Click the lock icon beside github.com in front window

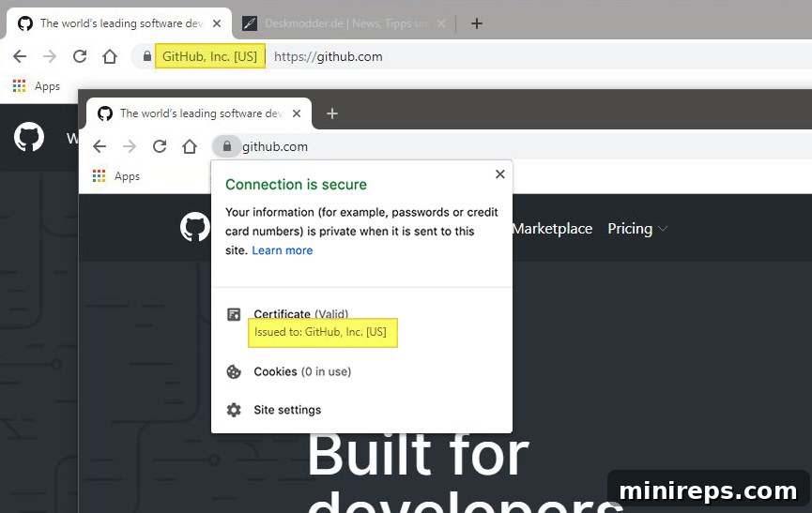pyautogui.click(x=227, y=146)
